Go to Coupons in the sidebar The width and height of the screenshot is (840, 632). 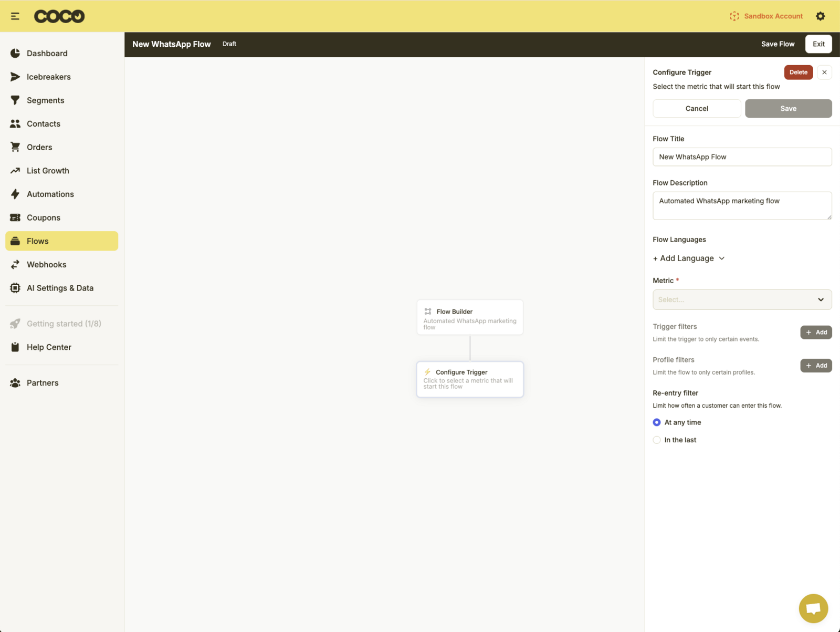[44, 217]
